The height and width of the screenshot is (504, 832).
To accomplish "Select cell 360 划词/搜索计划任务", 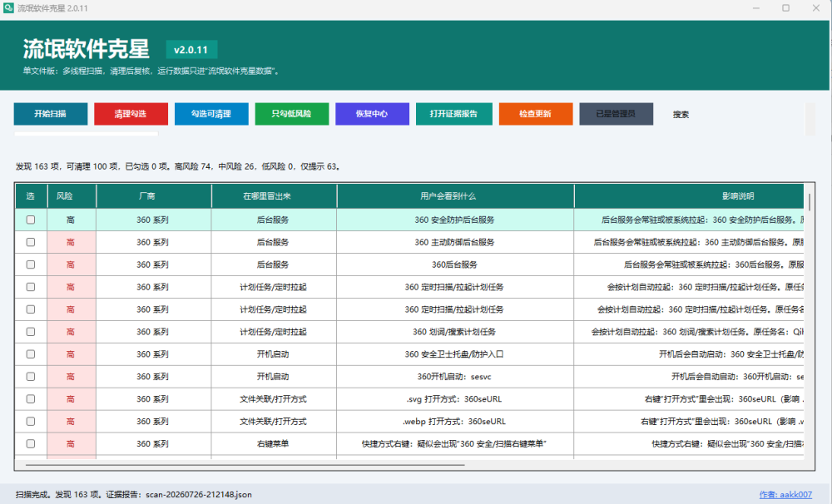I will pyautogui.click(x=455, y=332).
